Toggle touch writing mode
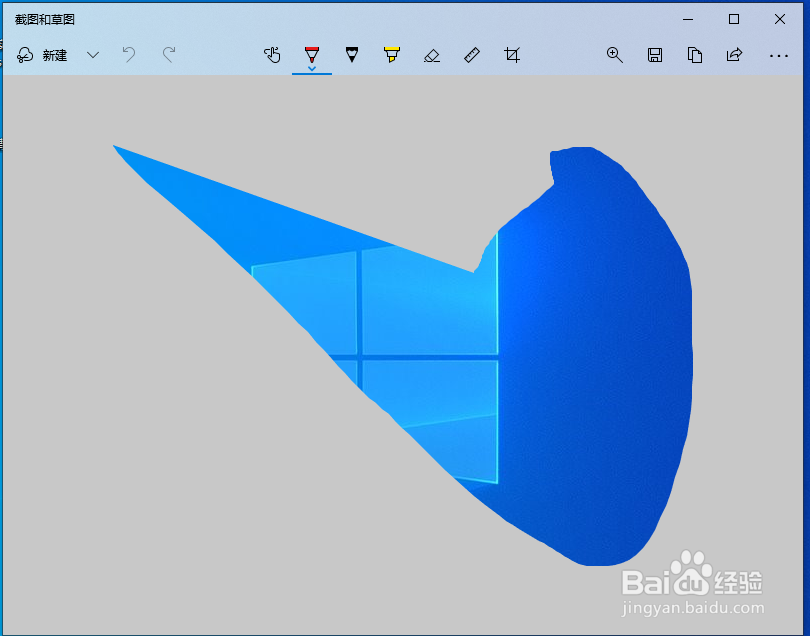 point(272,55)
